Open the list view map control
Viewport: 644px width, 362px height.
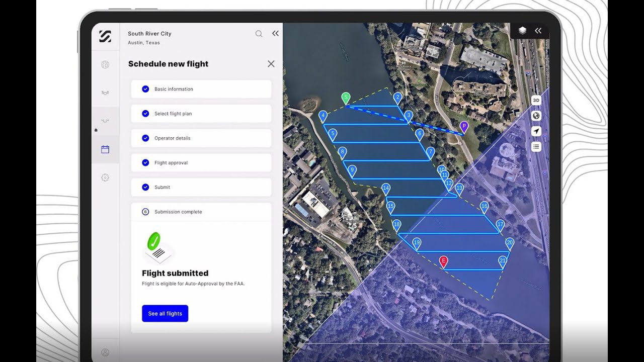pyautogui.click(x=536, y=147)
